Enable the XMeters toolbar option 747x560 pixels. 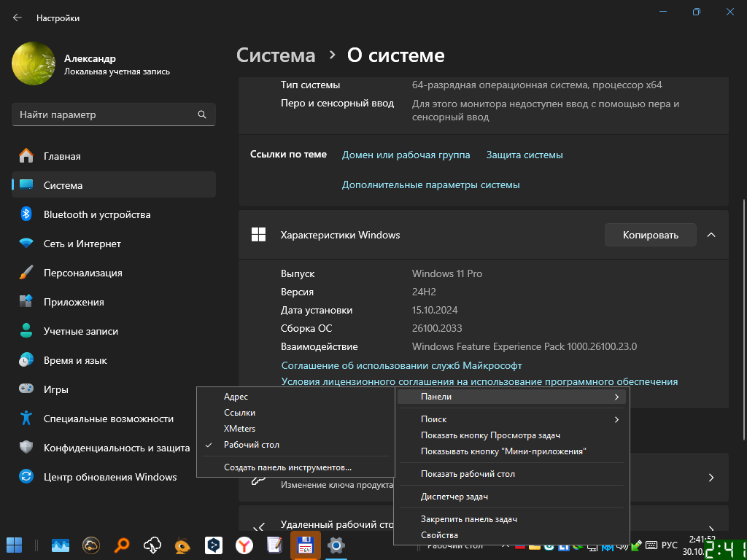tap(239, 429)
